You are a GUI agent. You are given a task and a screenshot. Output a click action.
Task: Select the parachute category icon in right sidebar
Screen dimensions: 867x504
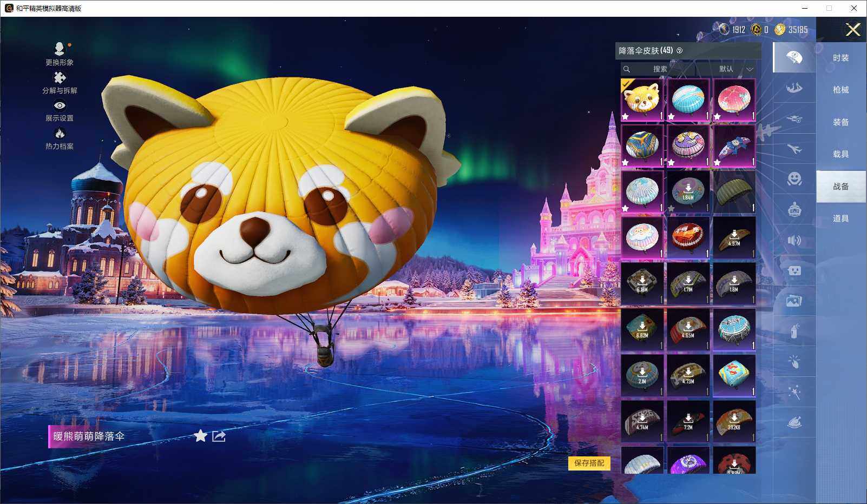pos(794,56)
